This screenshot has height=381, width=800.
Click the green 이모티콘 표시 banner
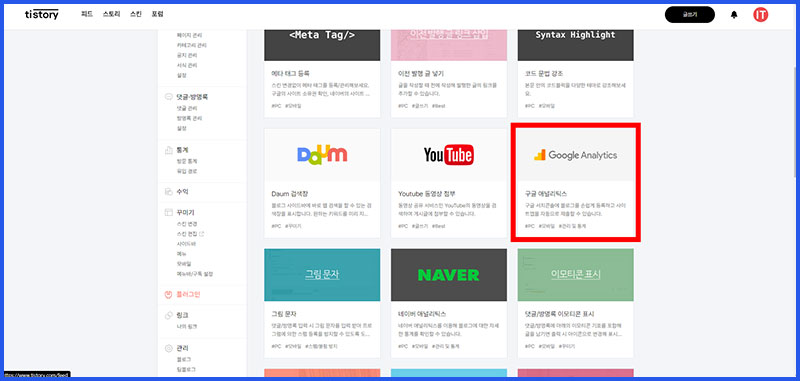click(576, 275)
